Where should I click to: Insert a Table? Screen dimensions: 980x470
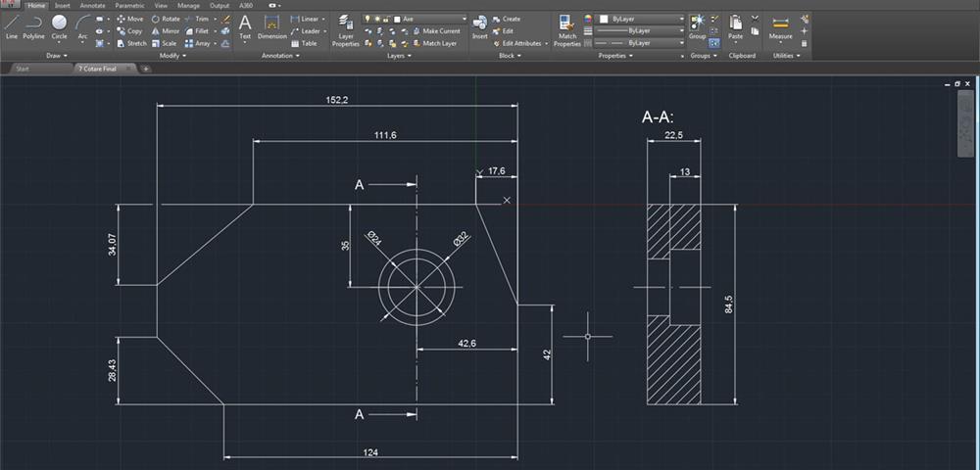pyautogui.click(x=304, y=43)
